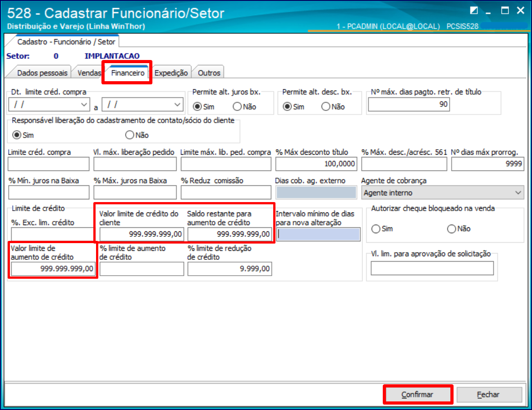
Task: Click the Confirmar button
Action: (417, 395)
